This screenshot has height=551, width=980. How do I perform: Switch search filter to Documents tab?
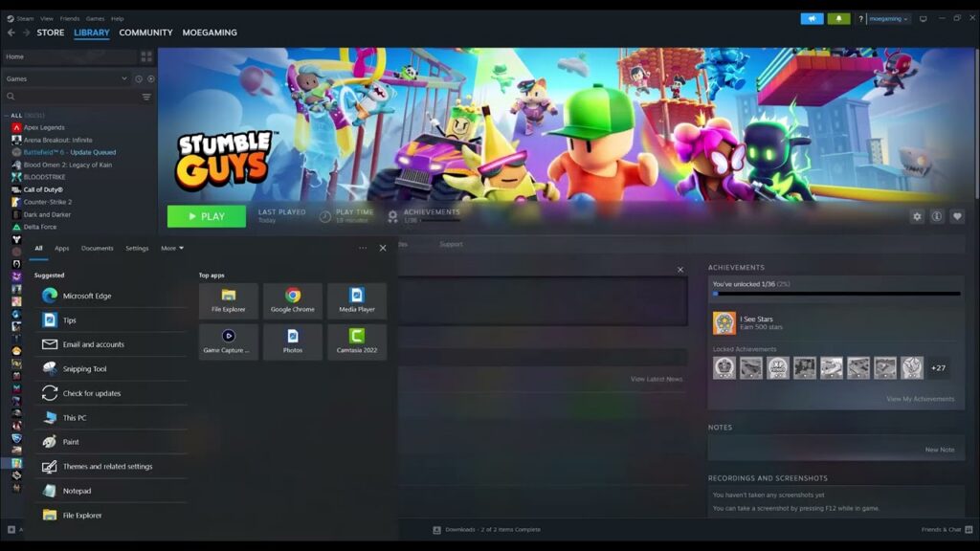[x=97, y=248]
